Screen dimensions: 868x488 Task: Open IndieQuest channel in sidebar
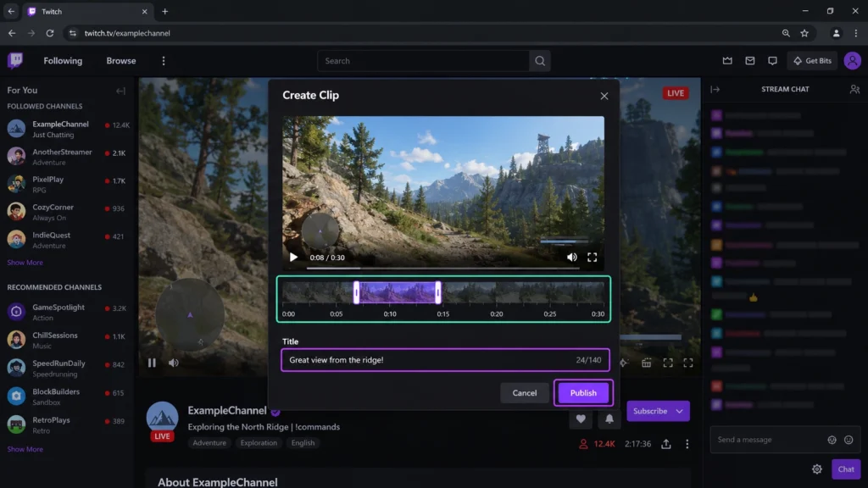68,240
